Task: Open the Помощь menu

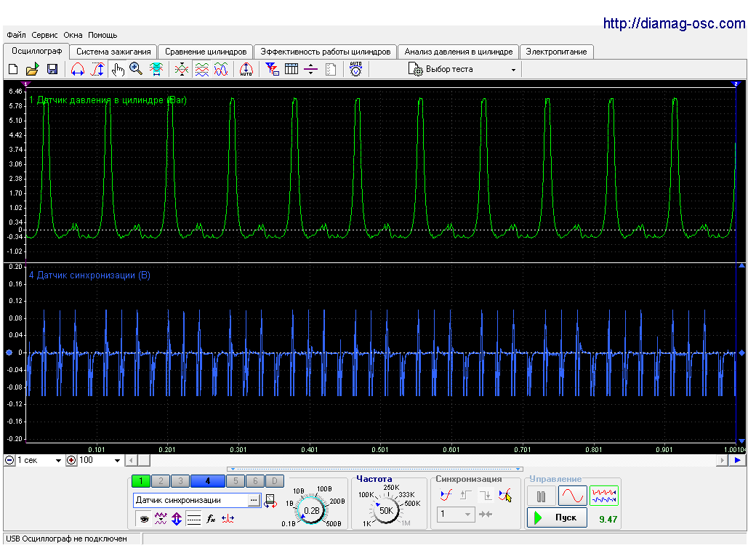Action: (x=102, y=35)
